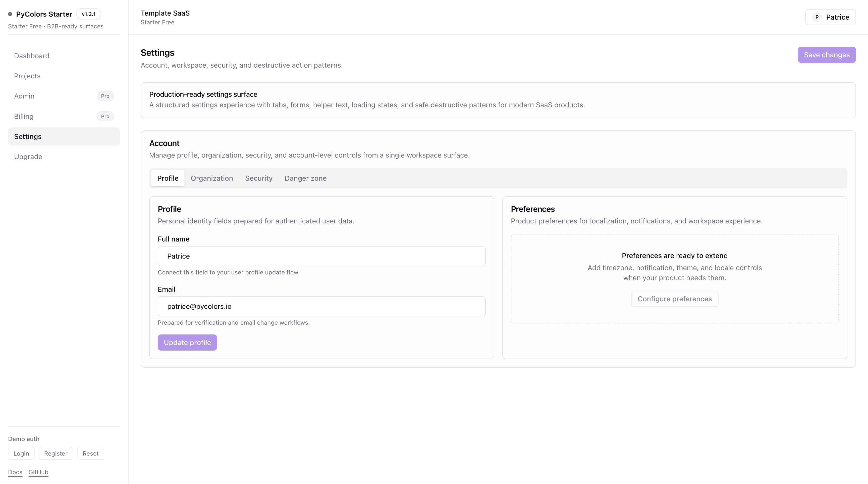Click the Settings page heading
This screenshot has height=484, width=868.
point(157,53)
